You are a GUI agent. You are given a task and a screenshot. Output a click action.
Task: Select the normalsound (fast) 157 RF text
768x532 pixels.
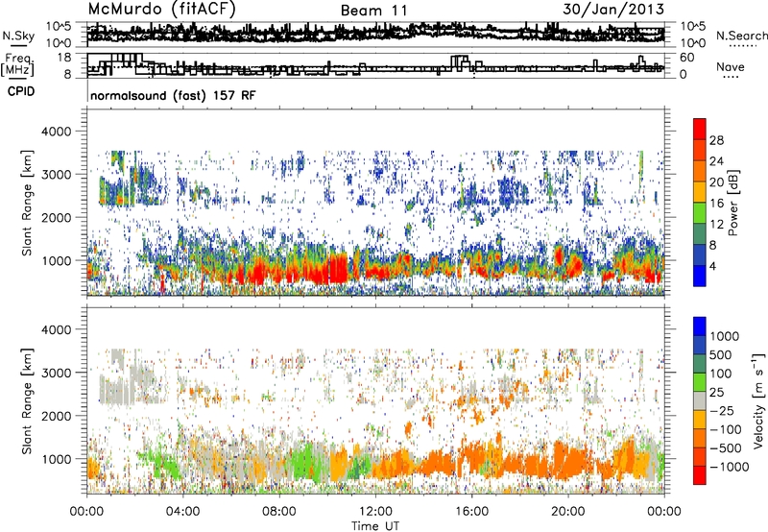(173, 95)
